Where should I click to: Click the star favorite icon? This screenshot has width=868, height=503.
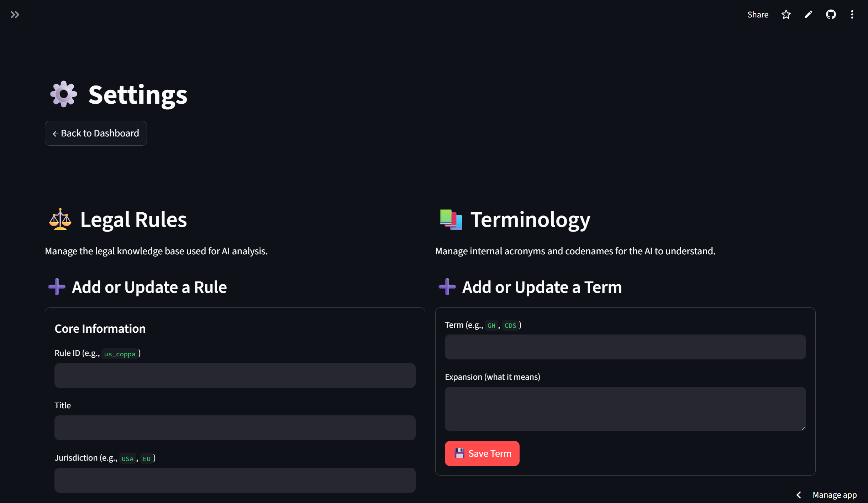pyautogui.click(x=786, y=15)
